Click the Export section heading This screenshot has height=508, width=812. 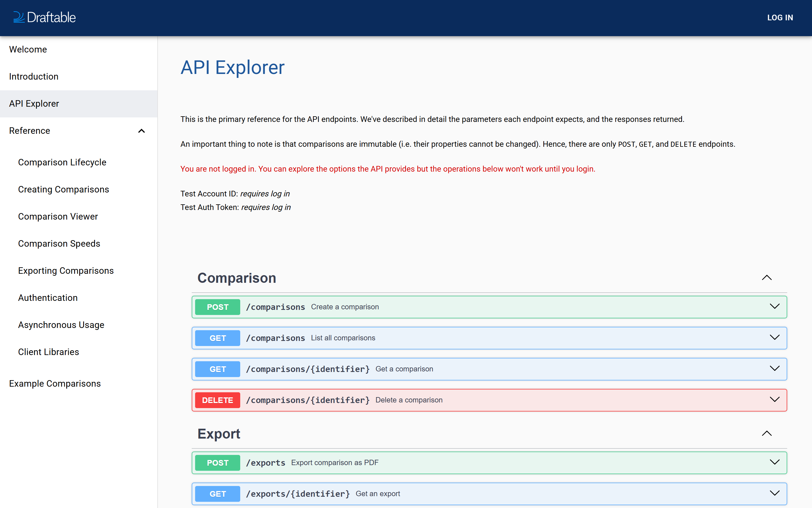coord(219,434)
